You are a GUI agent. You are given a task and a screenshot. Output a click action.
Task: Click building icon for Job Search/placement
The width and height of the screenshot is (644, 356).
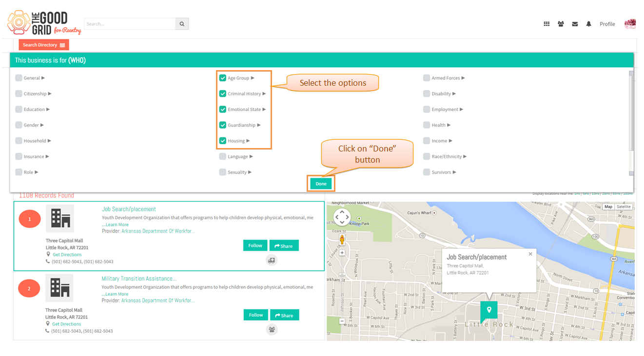click(x=60, y=218)
